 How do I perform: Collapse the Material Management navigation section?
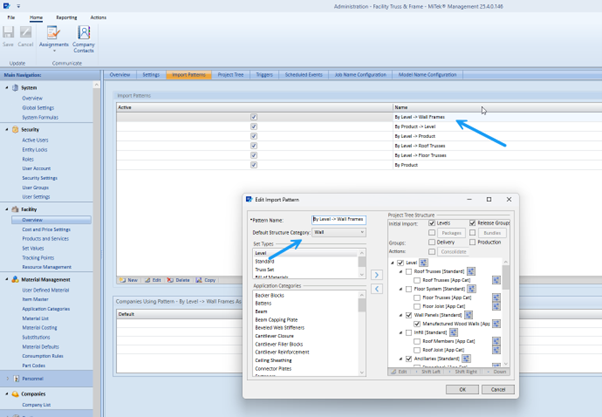coord(8,280)
